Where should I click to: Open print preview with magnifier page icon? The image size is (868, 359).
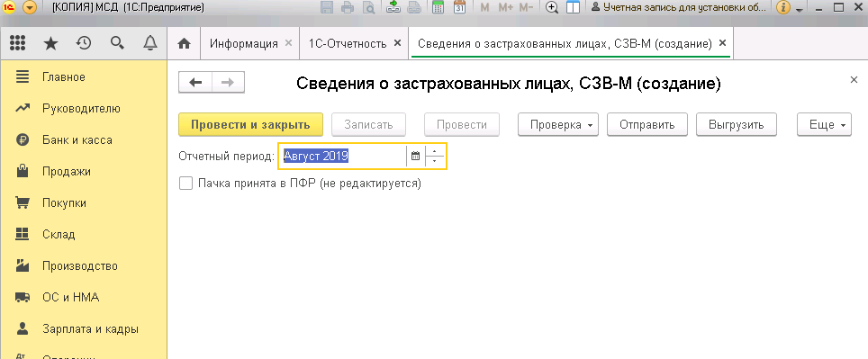pyautogui.click(x=367, y=8)
